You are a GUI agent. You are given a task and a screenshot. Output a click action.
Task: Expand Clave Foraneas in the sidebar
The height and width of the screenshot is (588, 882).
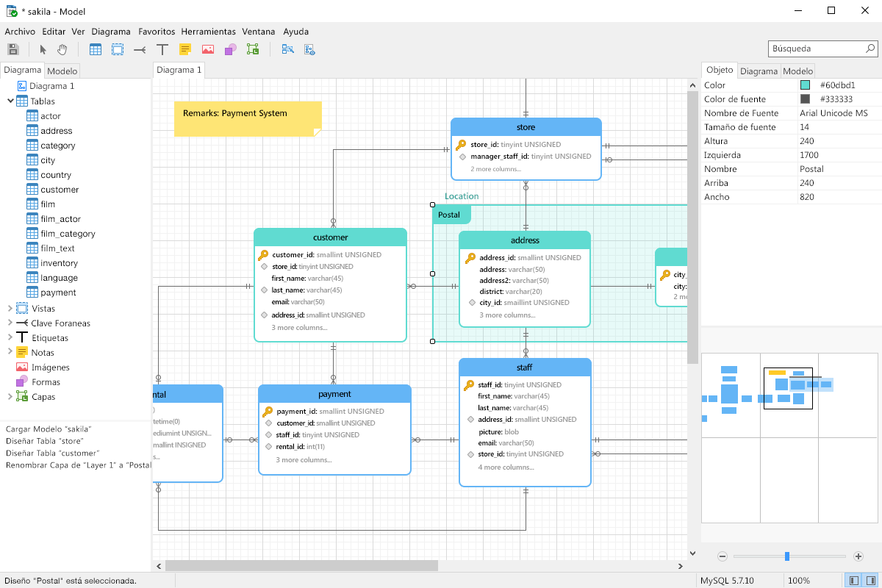10,323
